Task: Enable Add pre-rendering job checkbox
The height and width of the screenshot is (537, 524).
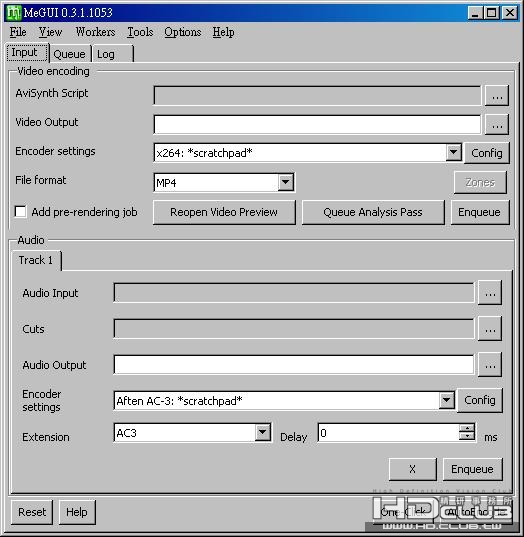Action: [x=21, y=212]
